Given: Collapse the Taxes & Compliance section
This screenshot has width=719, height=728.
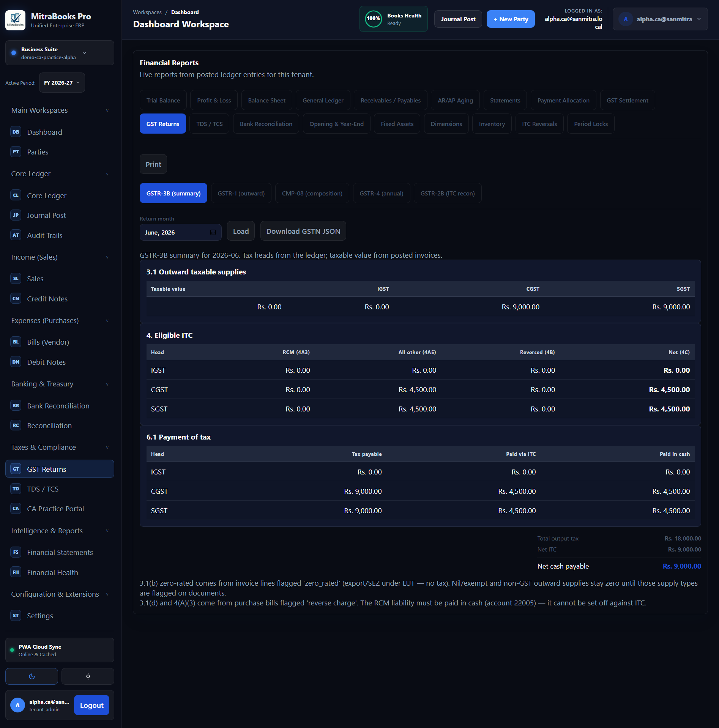Looking at the screenshot, I should [60, 448].
